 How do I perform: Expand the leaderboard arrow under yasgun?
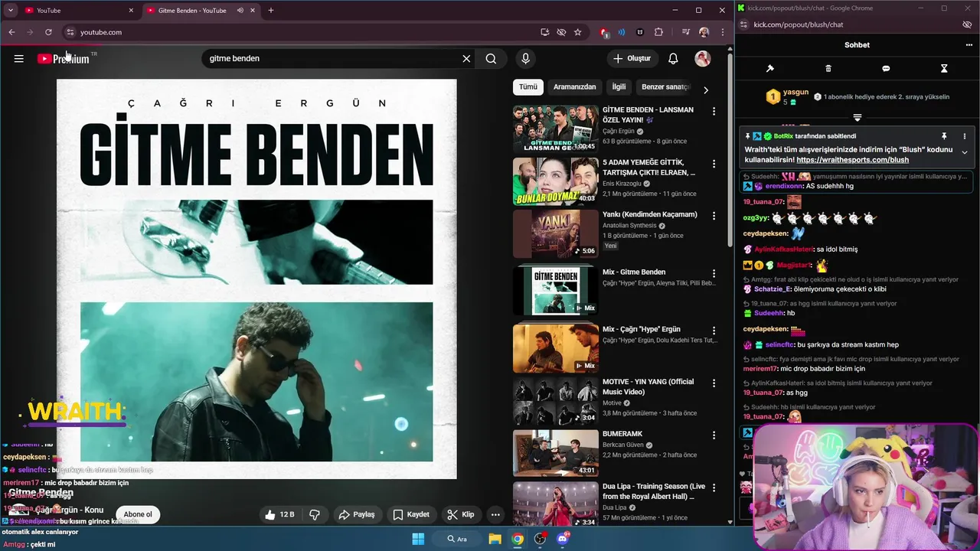857,118
